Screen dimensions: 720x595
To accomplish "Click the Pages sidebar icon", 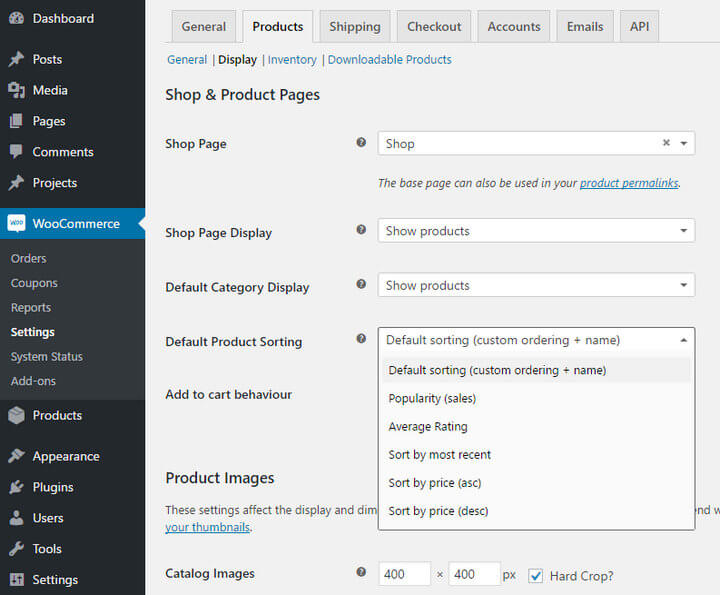I will [17, 121].
